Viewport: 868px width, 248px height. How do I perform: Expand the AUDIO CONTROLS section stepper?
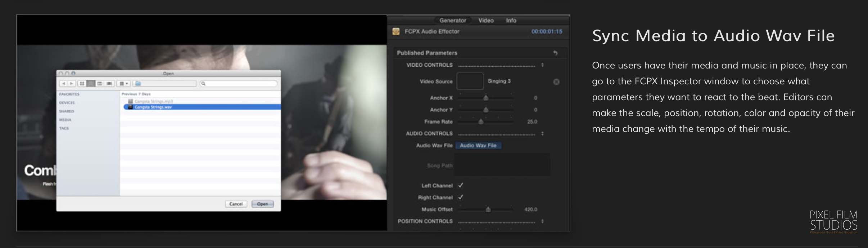coord(542,134)
